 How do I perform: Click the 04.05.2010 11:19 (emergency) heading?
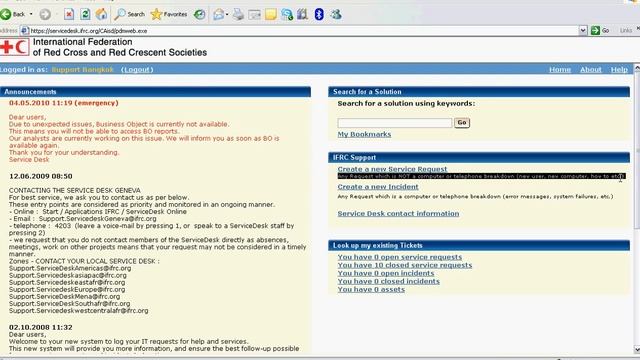coord(64,103)
